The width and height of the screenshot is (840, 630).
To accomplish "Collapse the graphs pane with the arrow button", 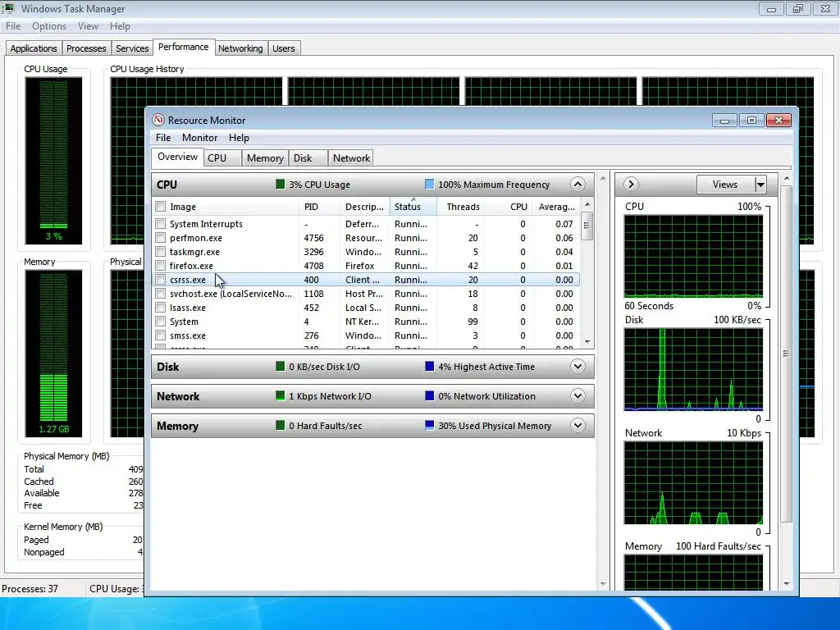I will (631, 185).
